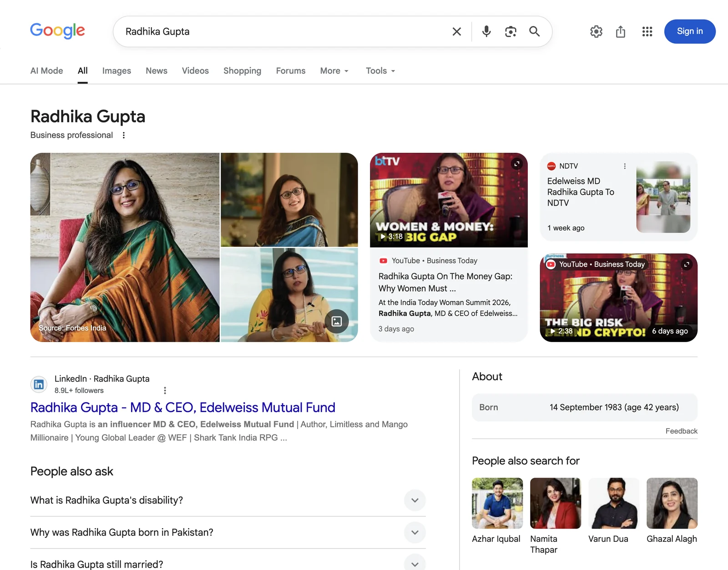Screen dimensions: 728x570
Task: Switch to Forums tab
Action: (x=291, y=71)
